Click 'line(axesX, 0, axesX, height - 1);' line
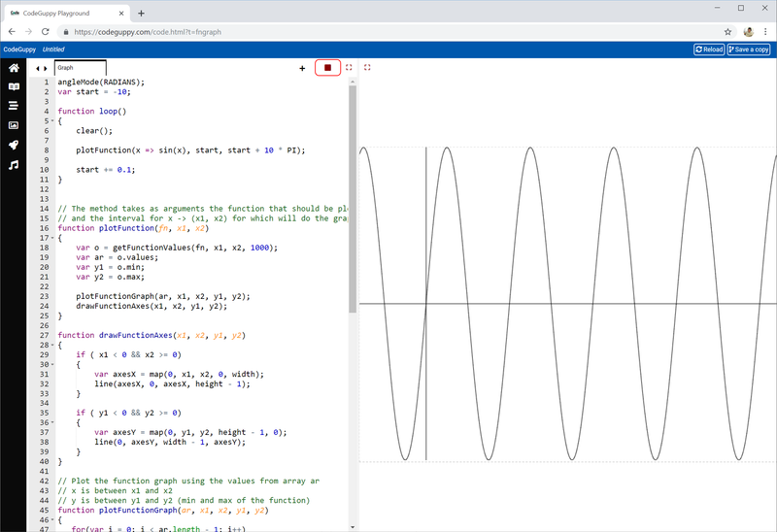This screenshot has height=532, width=777. click(173, 383)
